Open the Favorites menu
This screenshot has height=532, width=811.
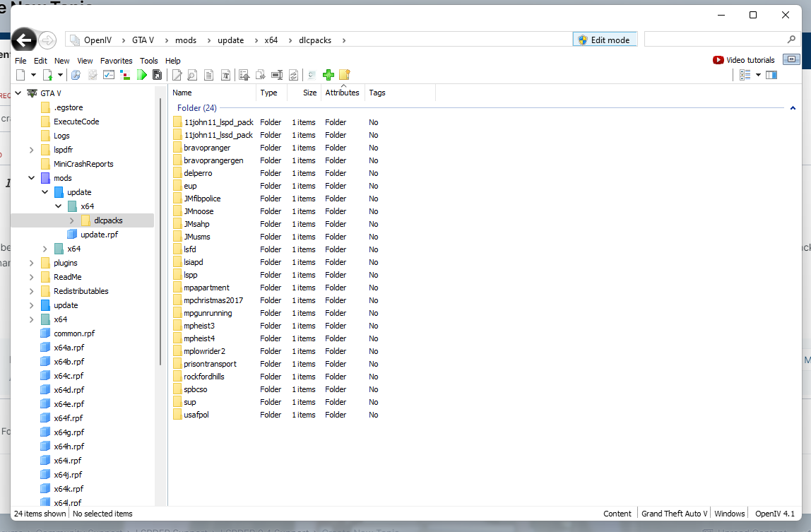[x=116, y=61]
